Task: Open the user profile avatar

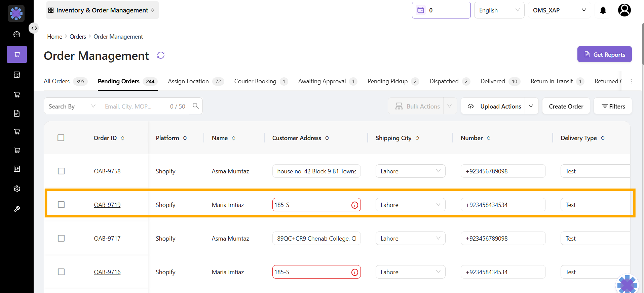Action: [624, 10]
